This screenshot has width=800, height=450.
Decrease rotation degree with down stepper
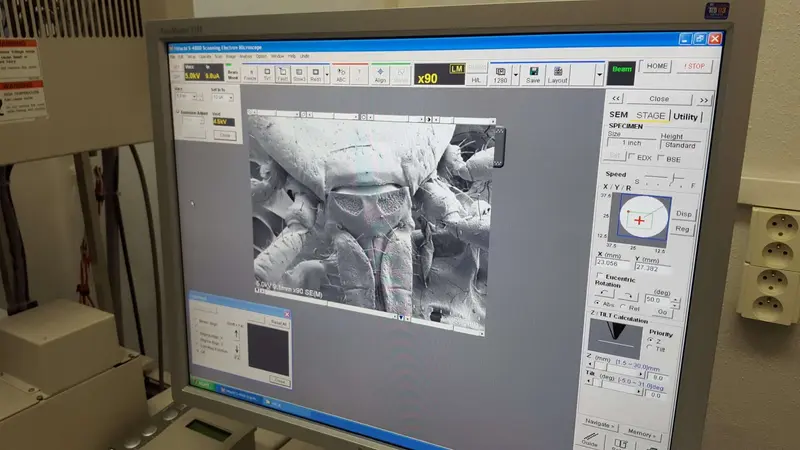676,305
